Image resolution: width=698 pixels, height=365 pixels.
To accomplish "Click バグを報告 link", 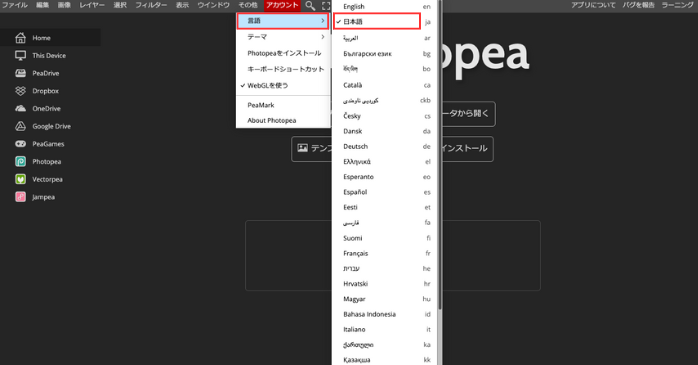I will click(639, 5).
